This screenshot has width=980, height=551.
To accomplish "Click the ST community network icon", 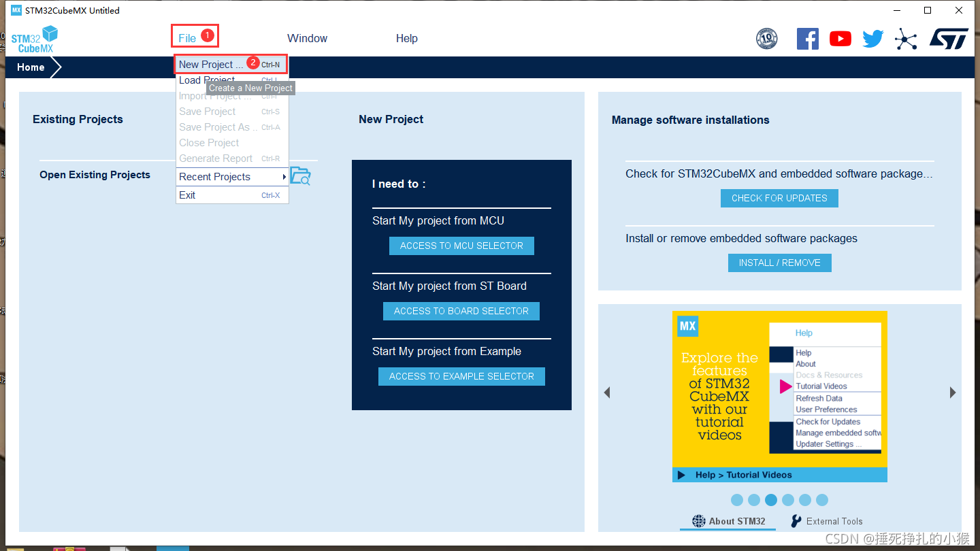I will 906,39.
